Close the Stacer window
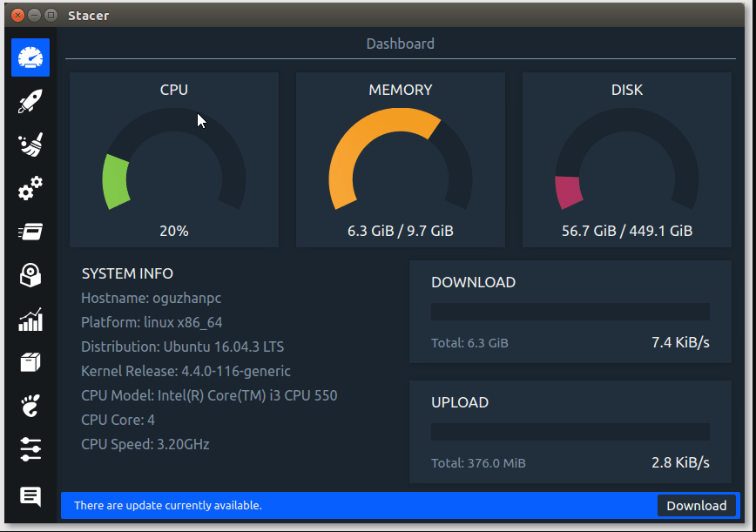 click(17, 16)
